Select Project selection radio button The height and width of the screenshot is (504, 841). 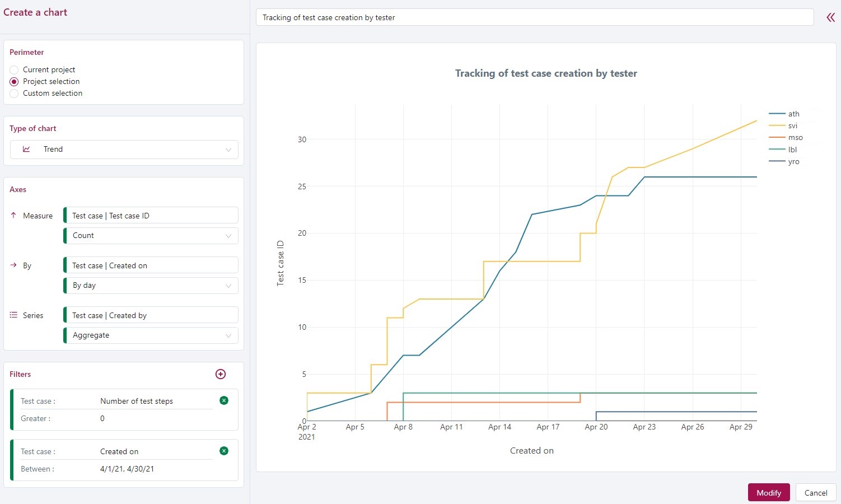tap(15, 82)
